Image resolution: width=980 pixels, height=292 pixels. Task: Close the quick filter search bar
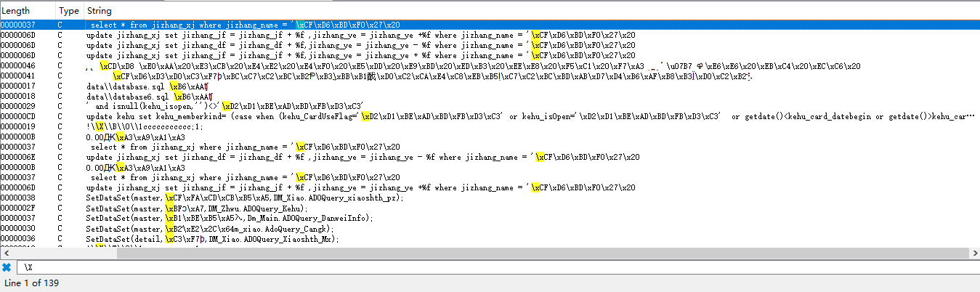coord(7,267)
